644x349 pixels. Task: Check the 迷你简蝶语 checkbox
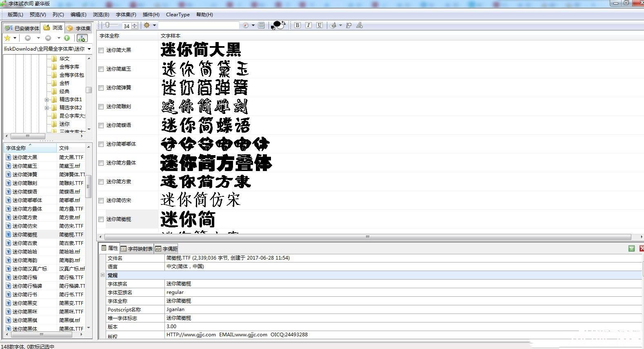[x=101, y=125]
